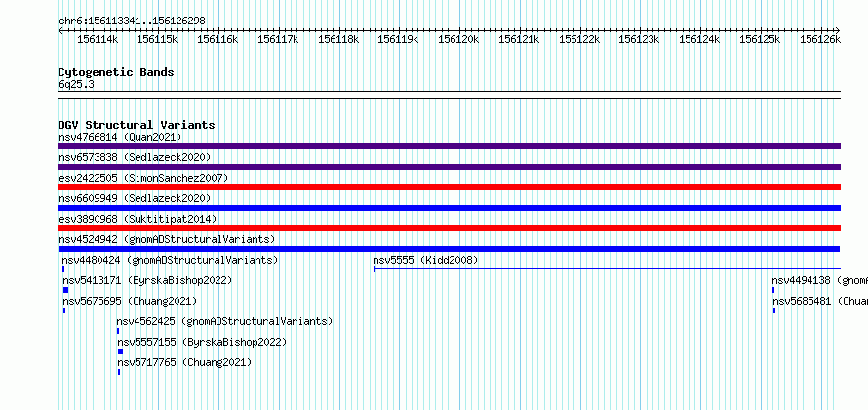Select the blue bar under nsv6609949
Image resolution: width=868 pixels, height=410 pixels.
click(449, 208)
